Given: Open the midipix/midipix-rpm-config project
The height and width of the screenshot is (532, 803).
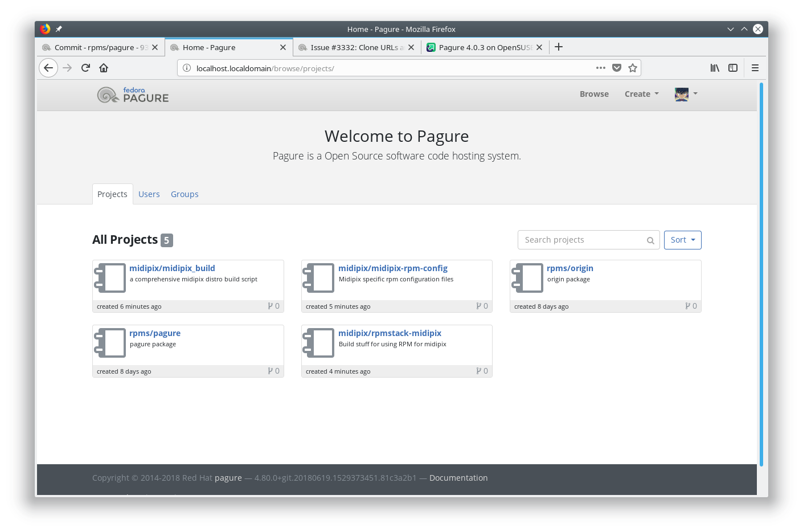Looking at the screenshot, I should point(393,268).
